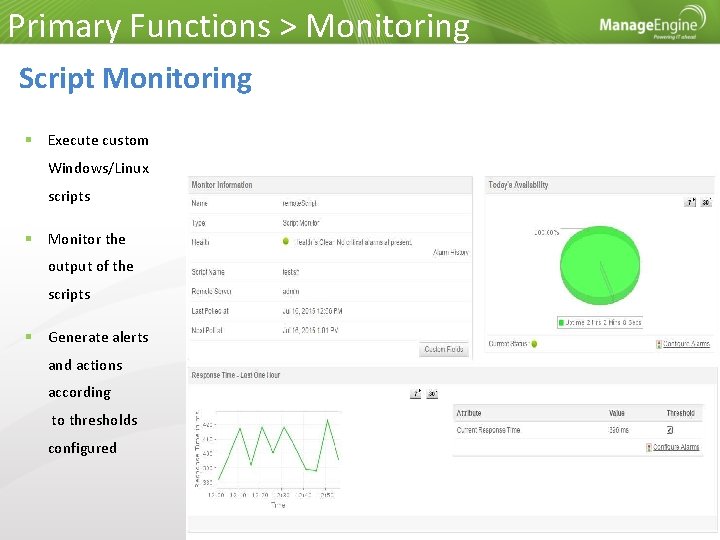Click the 7-day report icon in Today's Availability
The height and width of the screenshot is (540, 720).
(690, 202)
